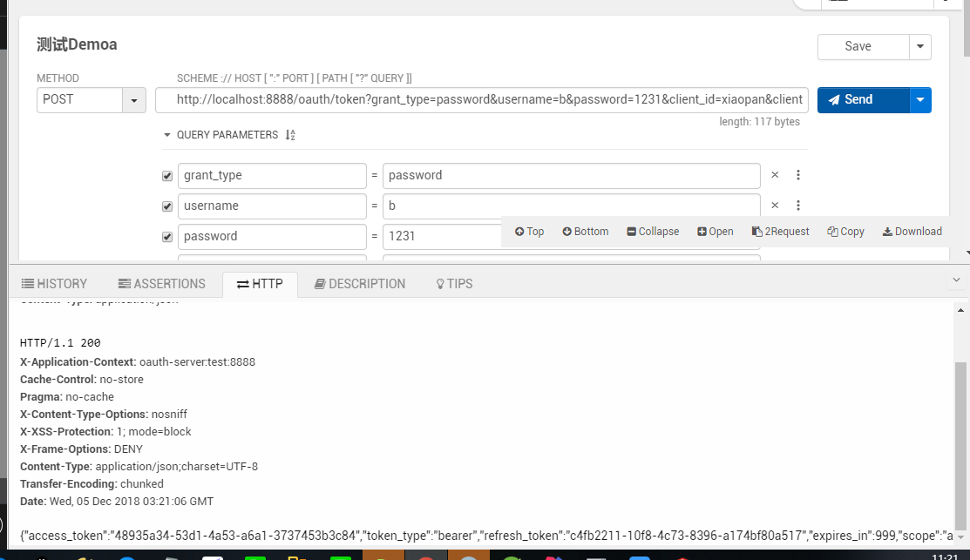Image resolution: width=970 pixels, height=560 pixels.
Task: Edit the grant_type value field containing password
Action: click(572, 176)
